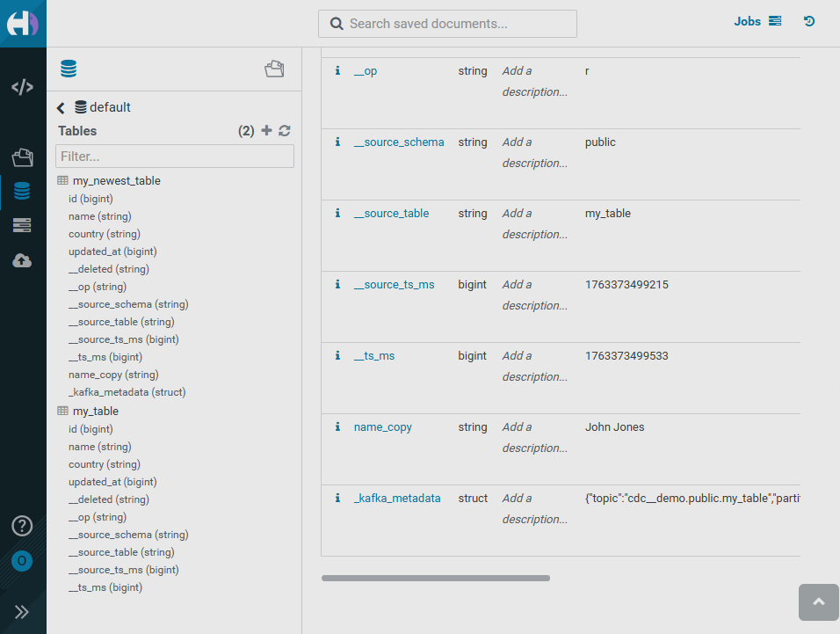Go back from default database
This screenshot has height=634, width=840.
pyautogui.click(x=61, y=108)
